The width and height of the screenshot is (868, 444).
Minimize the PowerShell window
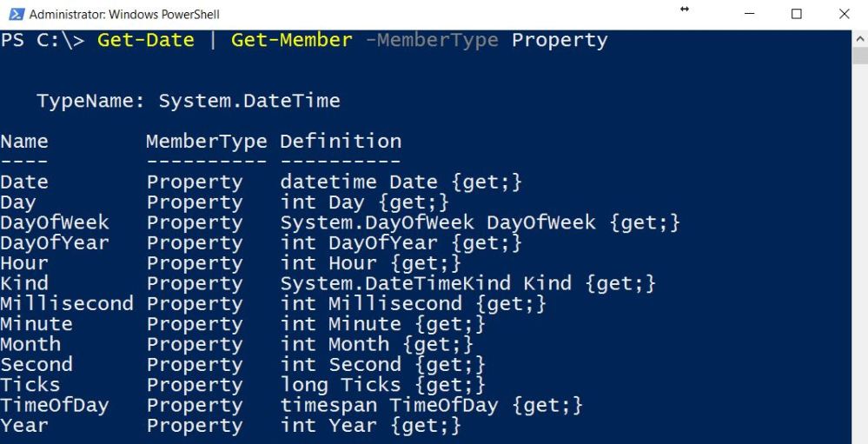(749, 14)
